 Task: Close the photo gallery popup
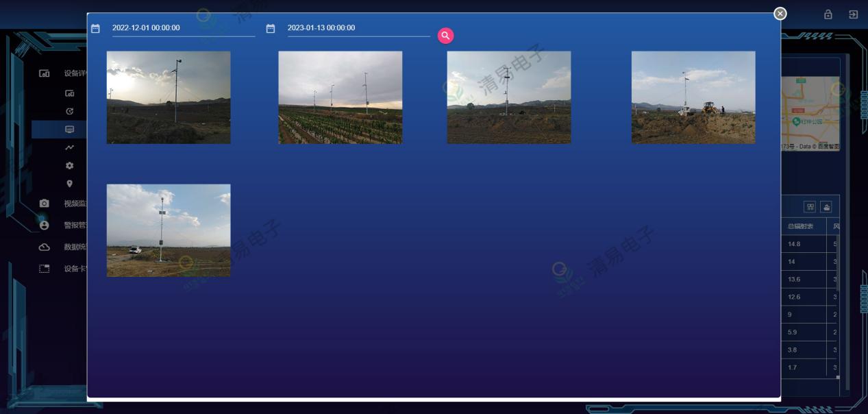point(780,14)
